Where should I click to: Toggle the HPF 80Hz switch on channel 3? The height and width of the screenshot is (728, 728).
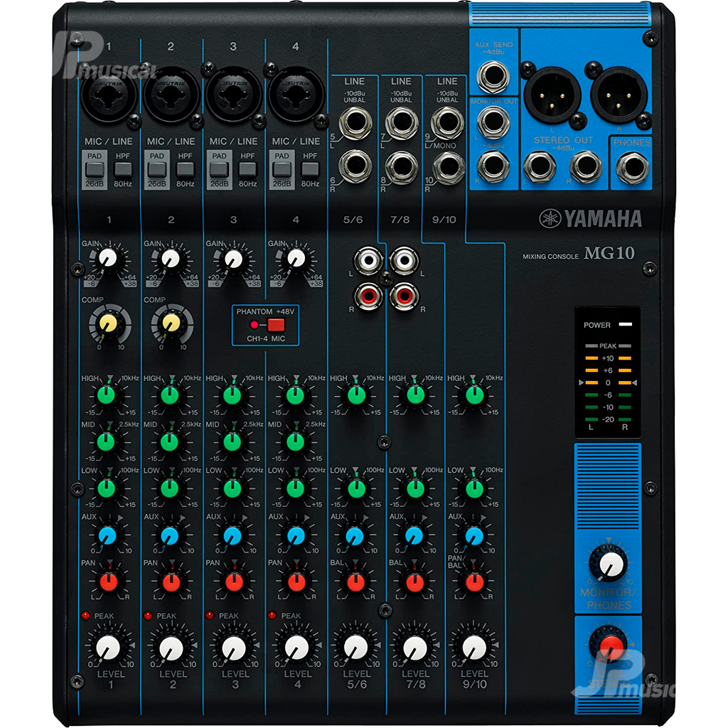[x=247, y=169]
